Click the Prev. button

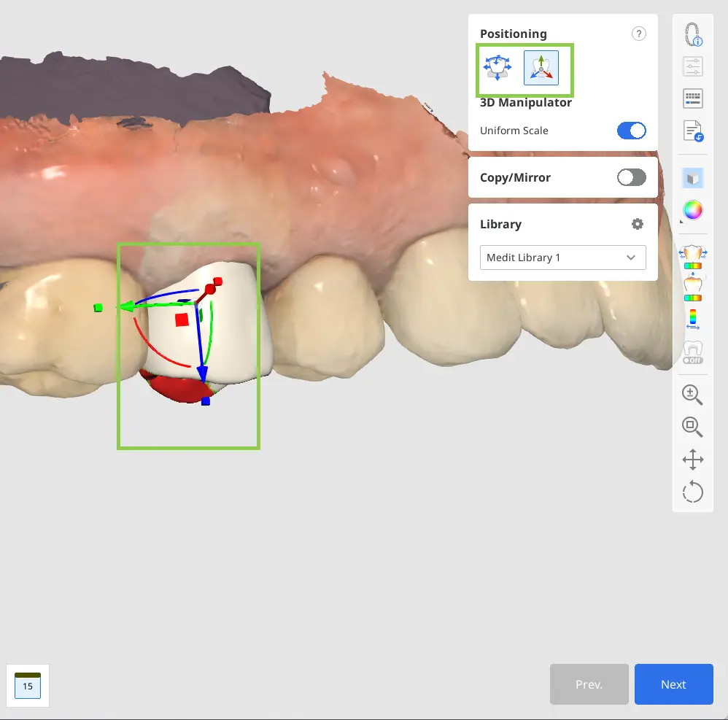click(589, 684)
